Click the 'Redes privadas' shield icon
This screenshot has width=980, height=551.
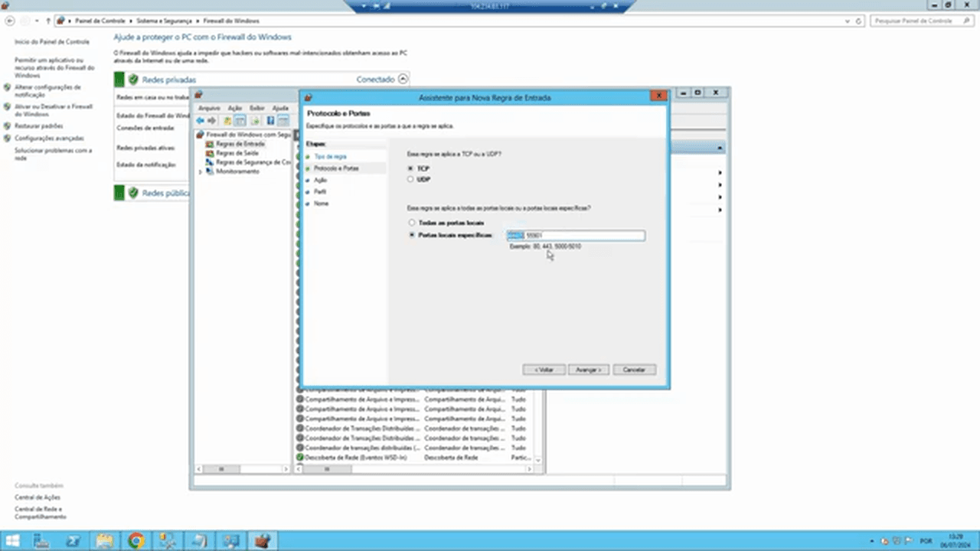133,80
